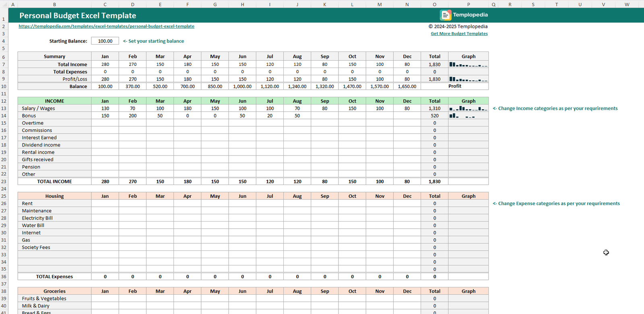
Task: Select the Maintenance expense category cell
Action: (54, 211)
